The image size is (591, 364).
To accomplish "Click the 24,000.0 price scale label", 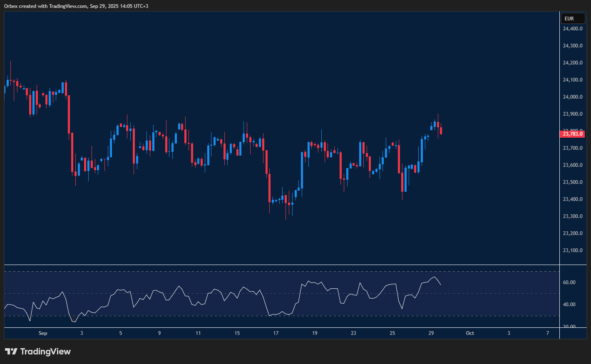I will point(572,97).
